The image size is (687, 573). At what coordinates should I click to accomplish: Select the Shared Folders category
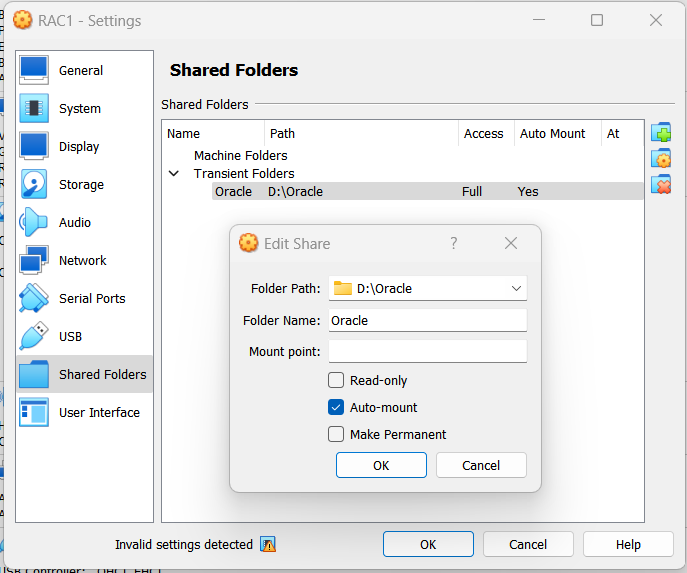point(84,374)
